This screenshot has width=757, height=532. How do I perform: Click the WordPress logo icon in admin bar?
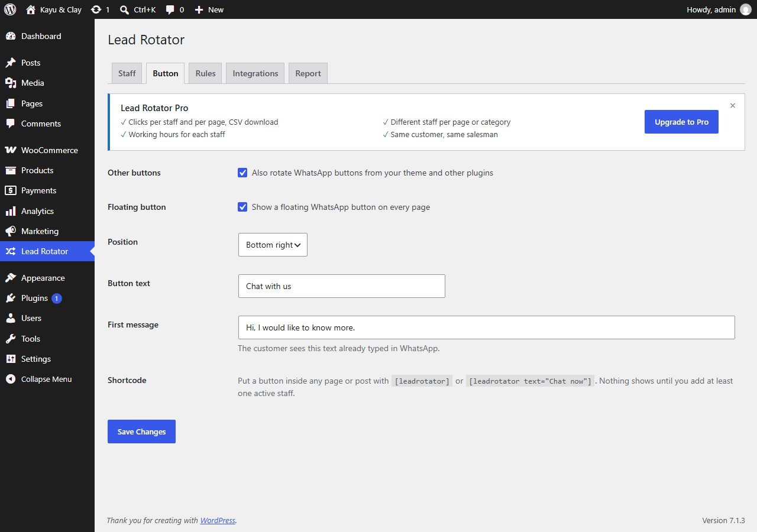[x=10, y=9]
